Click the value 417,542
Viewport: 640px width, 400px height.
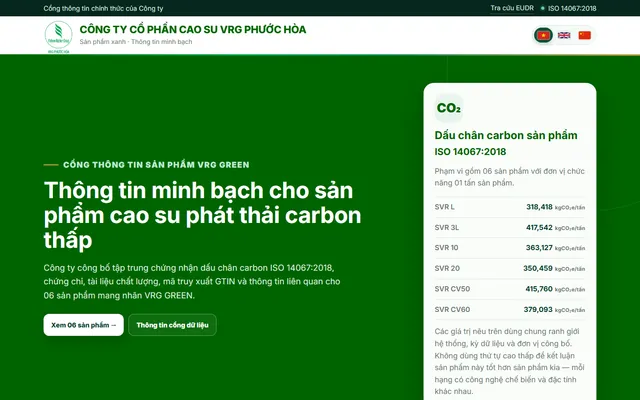coord(539,227)
